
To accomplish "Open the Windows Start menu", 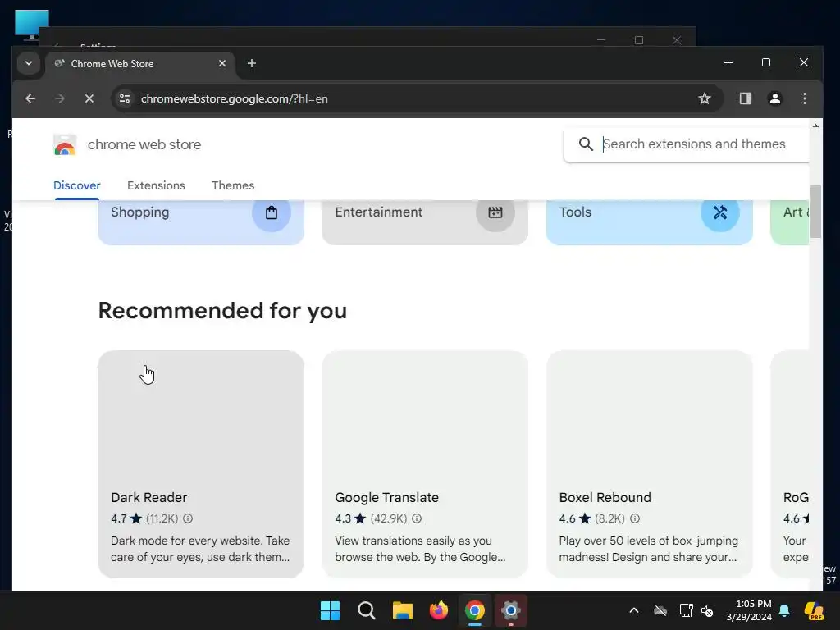I will point(330,610).
